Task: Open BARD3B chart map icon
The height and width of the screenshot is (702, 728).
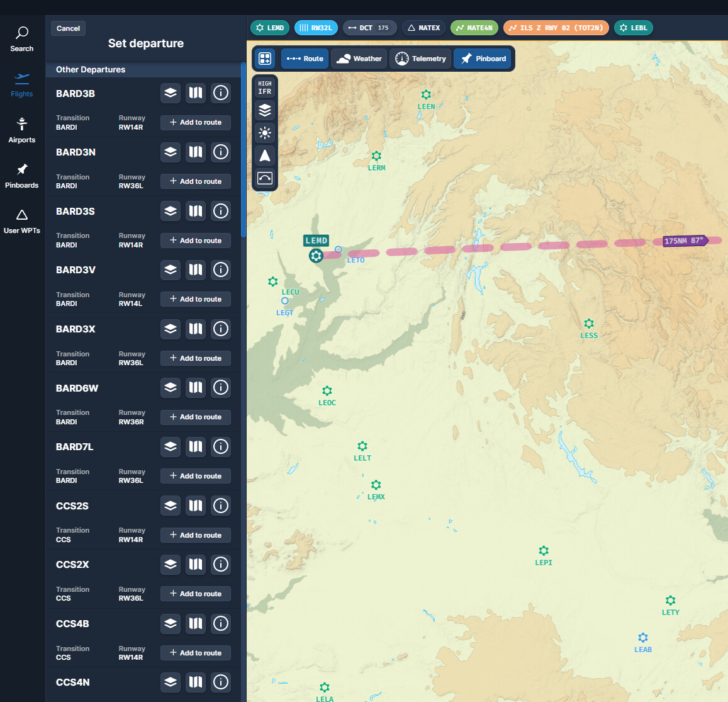Action: click(x=196, y=93)
